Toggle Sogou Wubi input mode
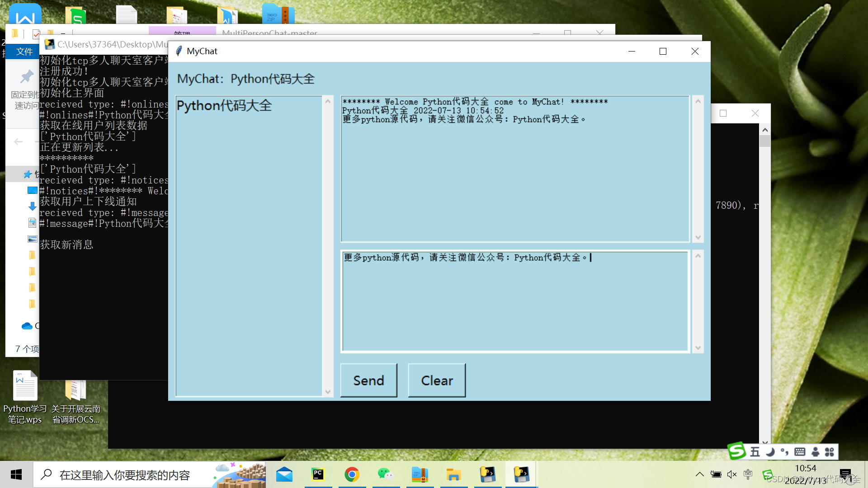 [x=755, y=452]
